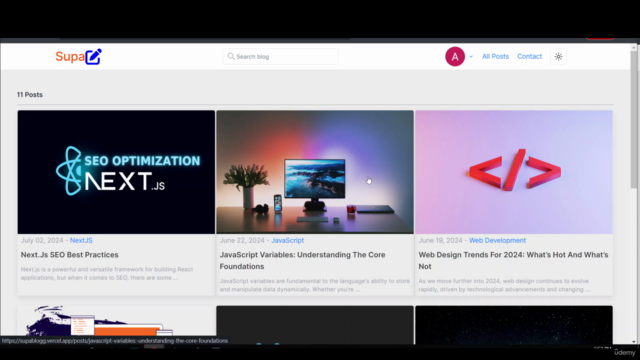Open Web Design Trends For 2024 post title
Viewport: 640px width, 360px height.
coord(513,260)
